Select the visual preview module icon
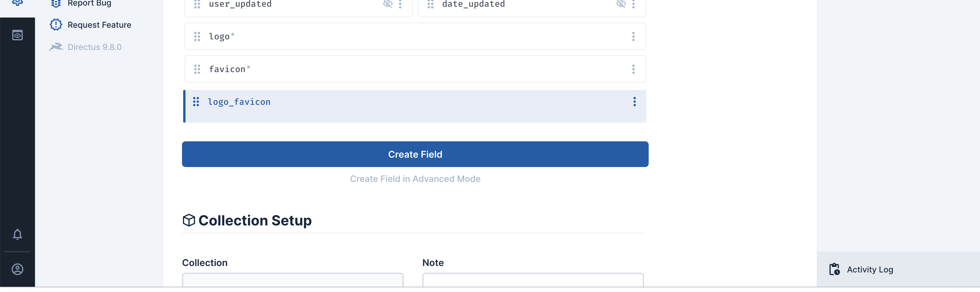Image resolution: width=980 pixels, height=292 pixels. point(17,35)
